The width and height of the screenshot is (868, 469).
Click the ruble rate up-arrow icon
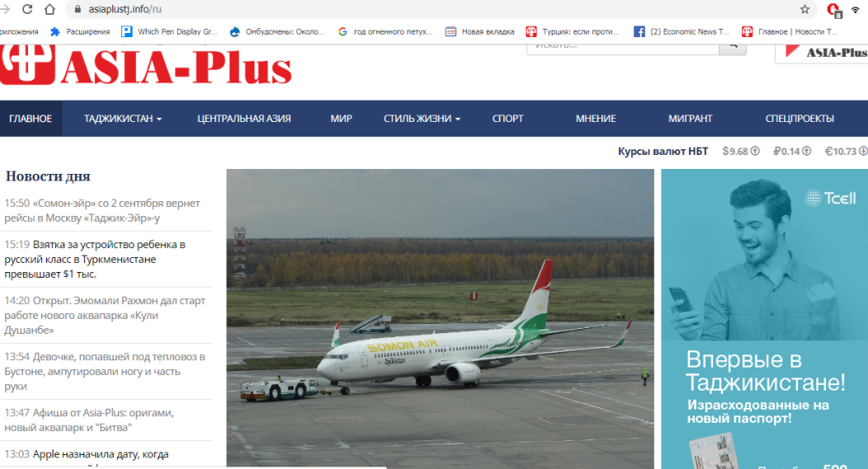[807, 151]
